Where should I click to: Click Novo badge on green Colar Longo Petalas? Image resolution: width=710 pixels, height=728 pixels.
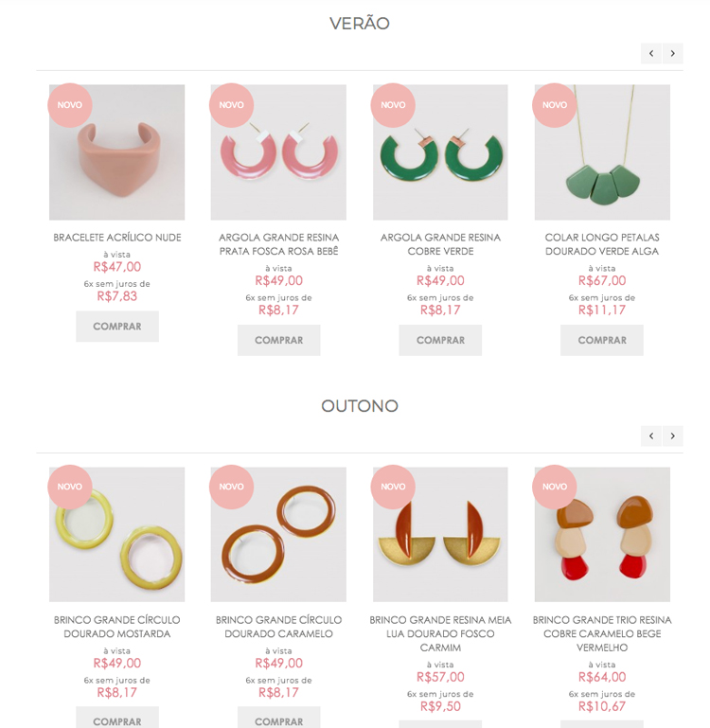pos(555,105)
